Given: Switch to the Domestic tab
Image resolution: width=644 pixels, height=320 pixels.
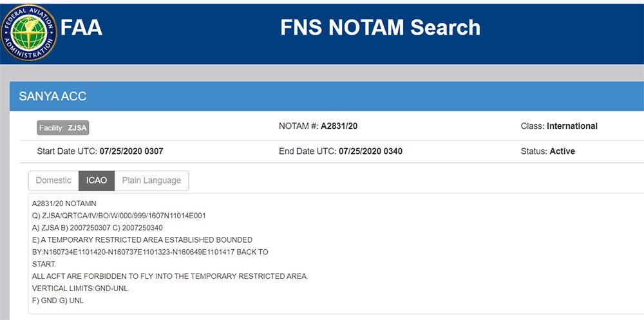Looking at the screenshot, I should [53, 180].
